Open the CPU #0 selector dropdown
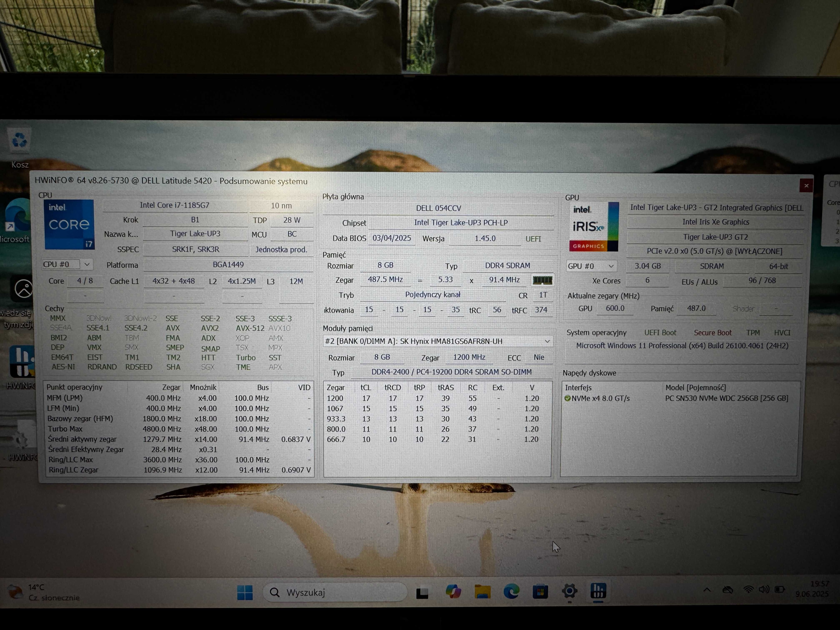This screenshot has height=630, width=840. point(67,264)
